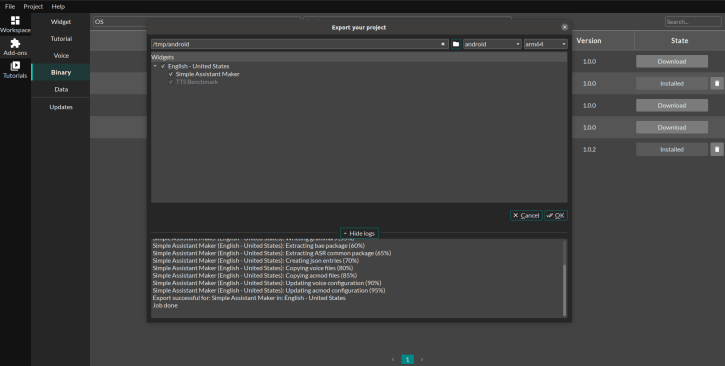Open the Workspace section in the sidebar
Screen dimensions: 725x366
[x=15, y=24]
